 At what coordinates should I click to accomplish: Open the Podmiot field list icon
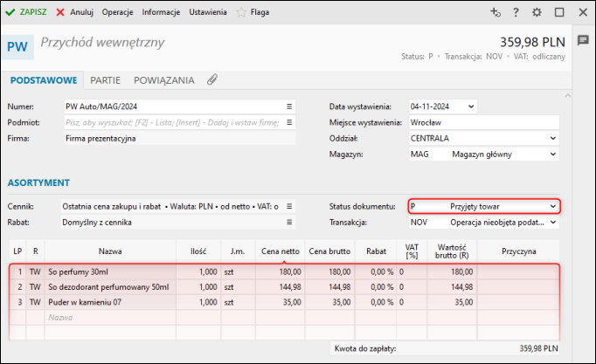click(x=289, y=122)
